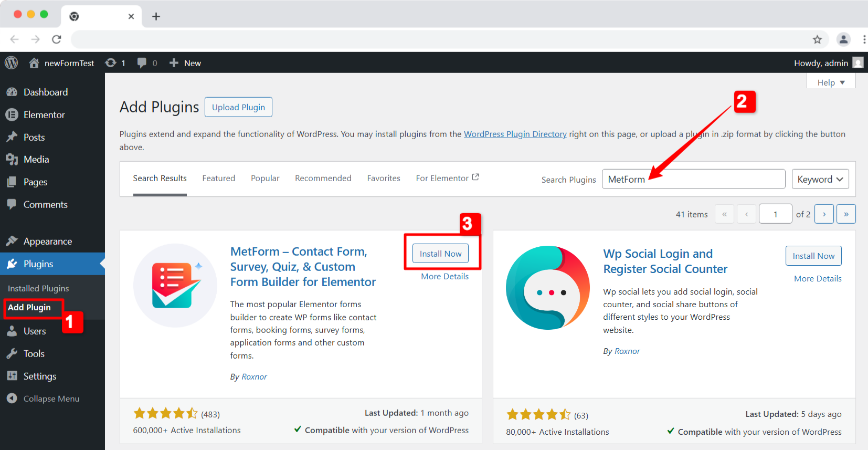Click the Elementor sidebar icon
Viewport: 868px width, 450px height.
click(x=12, y=114)
